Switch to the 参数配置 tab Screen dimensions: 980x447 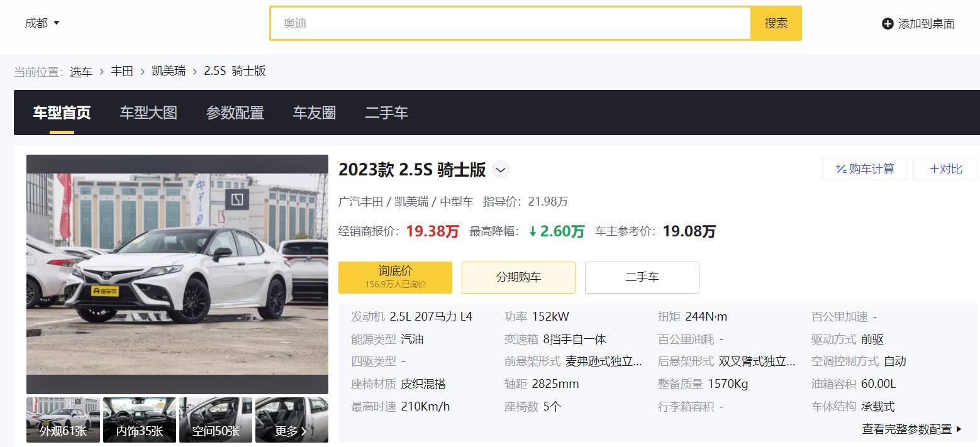coord(235,113)
